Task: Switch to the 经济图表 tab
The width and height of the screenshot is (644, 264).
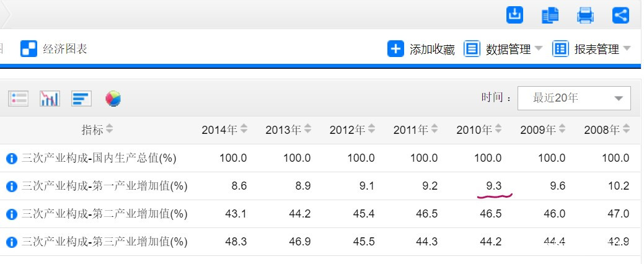Action: tap(54, 49)
